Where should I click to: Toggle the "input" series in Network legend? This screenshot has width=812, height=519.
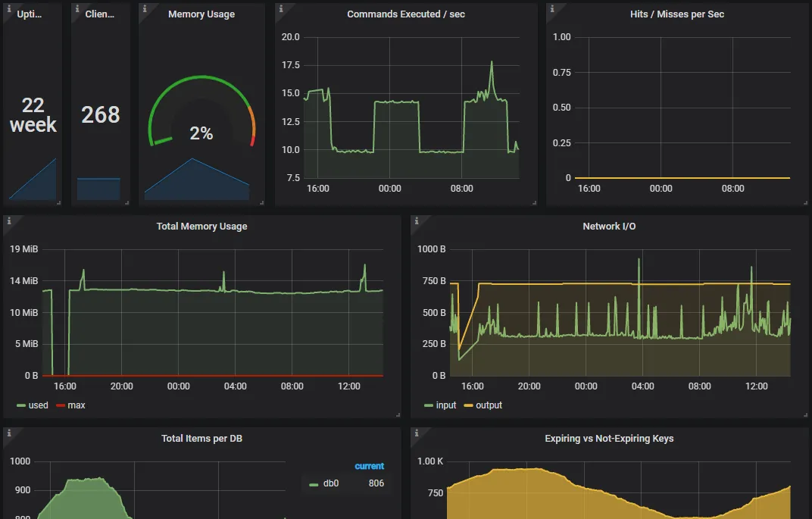[445, 405]
